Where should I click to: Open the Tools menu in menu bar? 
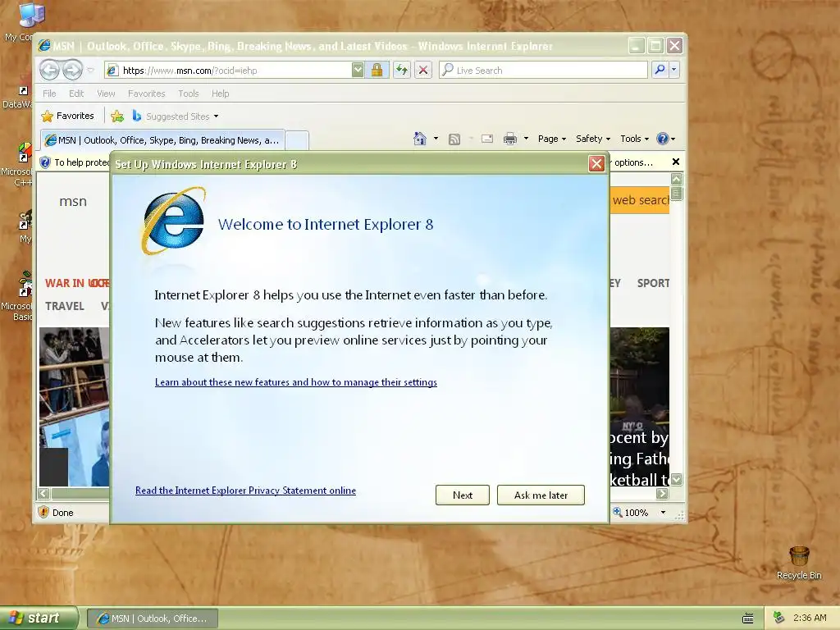pos(189,94)
